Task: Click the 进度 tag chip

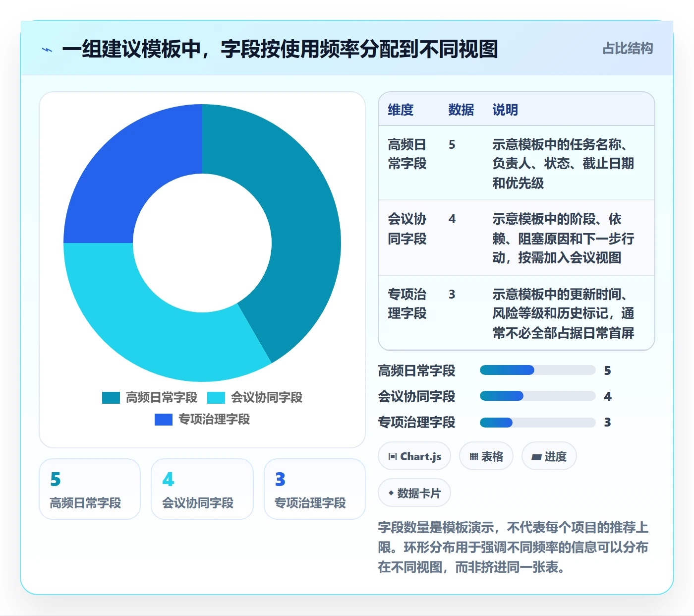Action: 549,456
